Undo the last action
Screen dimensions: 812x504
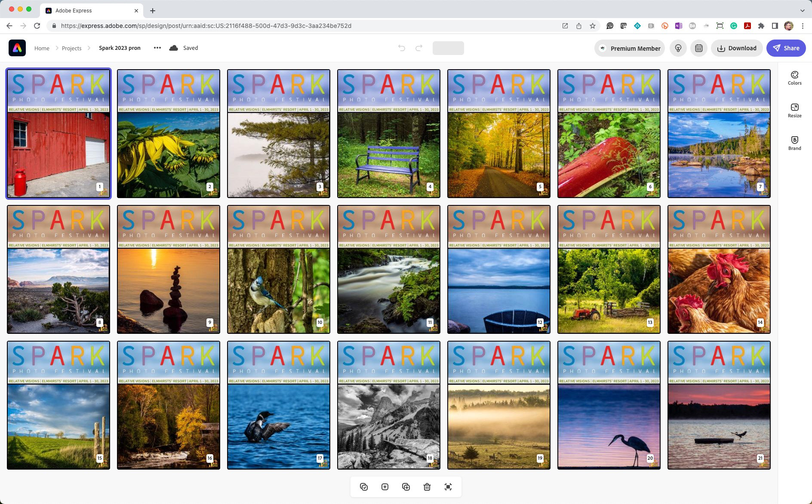(402, 48)
